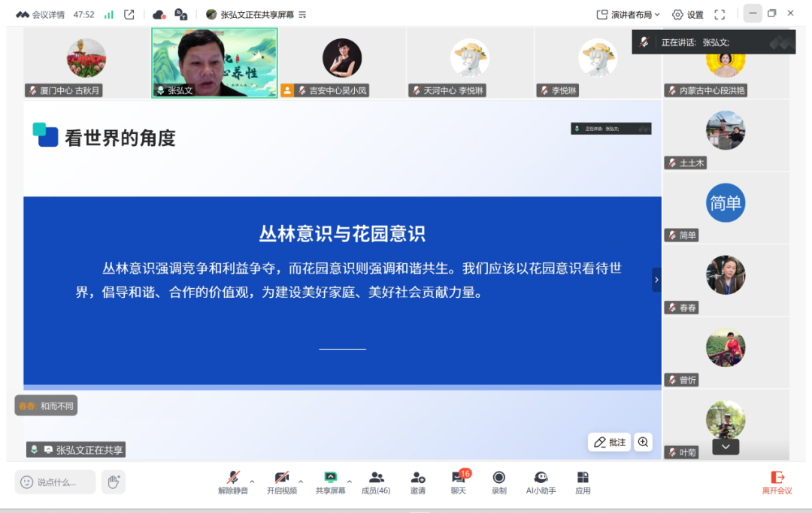Click the 批注 annotate button
The width and height of the screenshot is (812, 513).
pos(610,442)
